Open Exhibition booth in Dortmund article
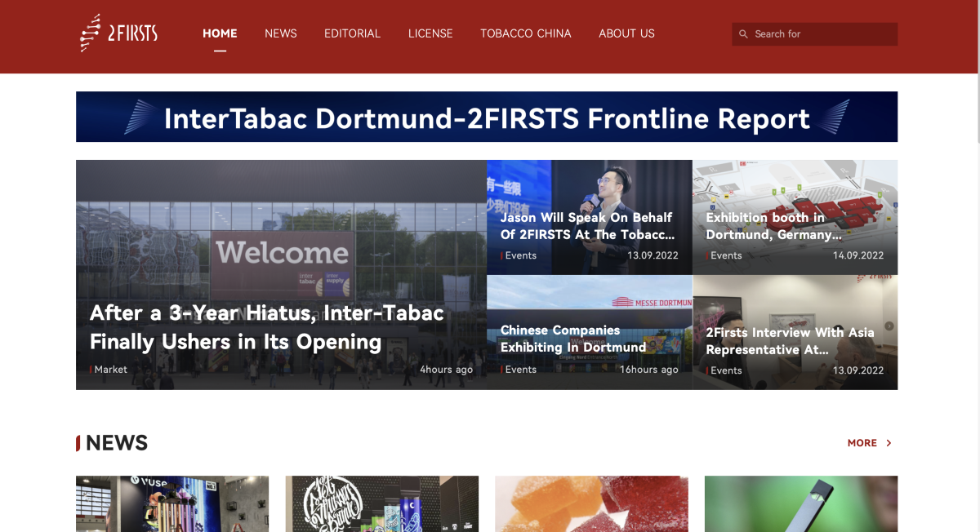This screenshot has width=980, height=532. coord(773,226)
